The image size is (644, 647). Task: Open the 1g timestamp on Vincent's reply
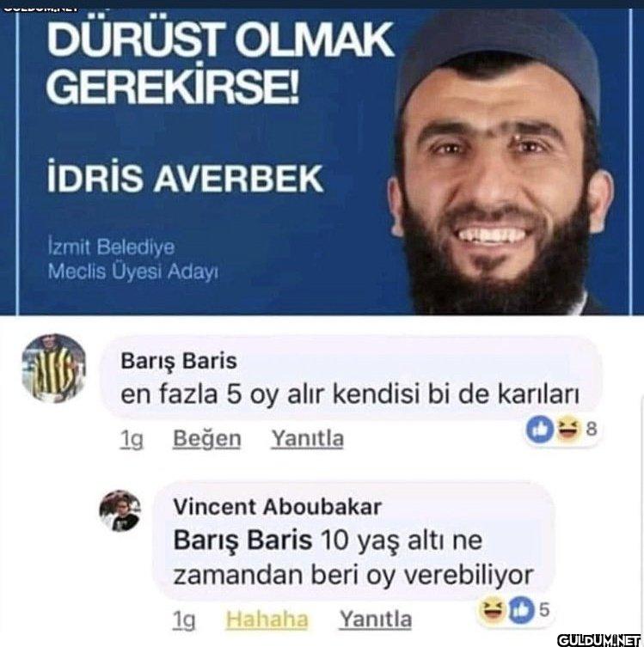(184, 620)
